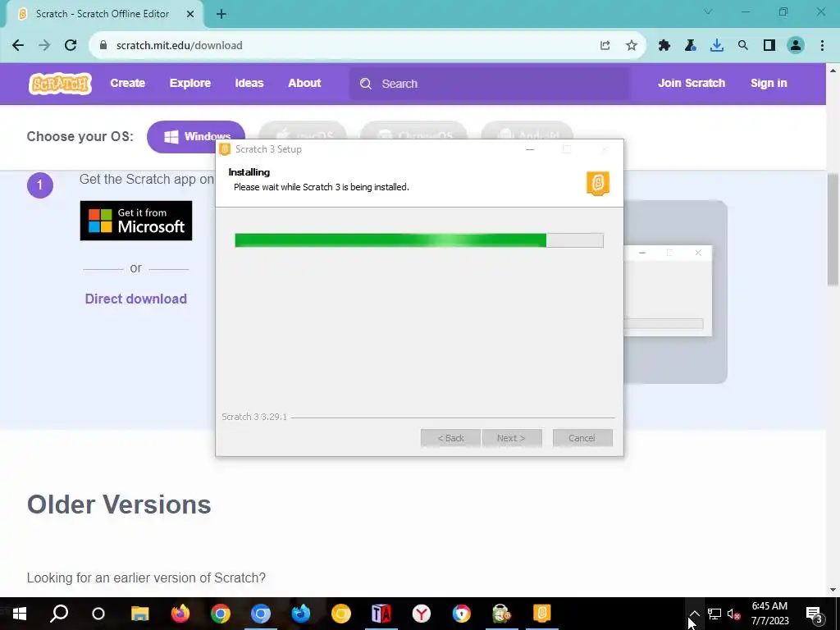Click the Next button in Setup
Screen dimensions: 840x630
click(512, 438)
